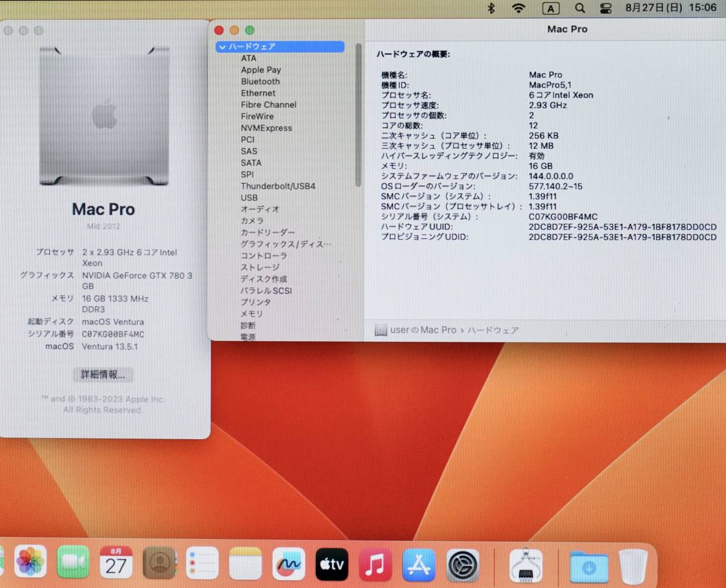The image size is (726, 588).
Task: Select USB in the sidebar
Action: (x=249, y=197)
